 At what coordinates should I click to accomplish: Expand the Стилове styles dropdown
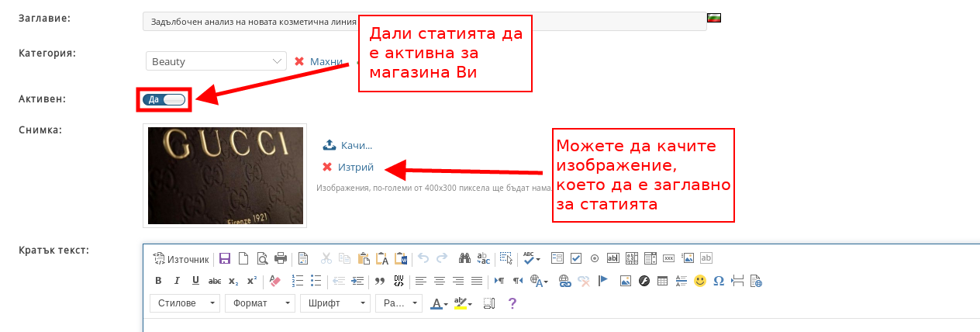(x=185, y=303)
